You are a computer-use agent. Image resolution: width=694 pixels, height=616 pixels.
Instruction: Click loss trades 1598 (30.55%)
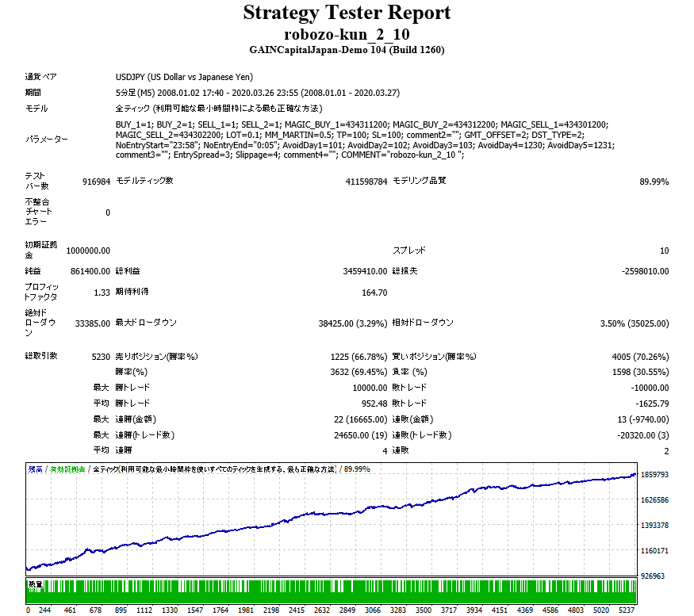pos(640,372)
